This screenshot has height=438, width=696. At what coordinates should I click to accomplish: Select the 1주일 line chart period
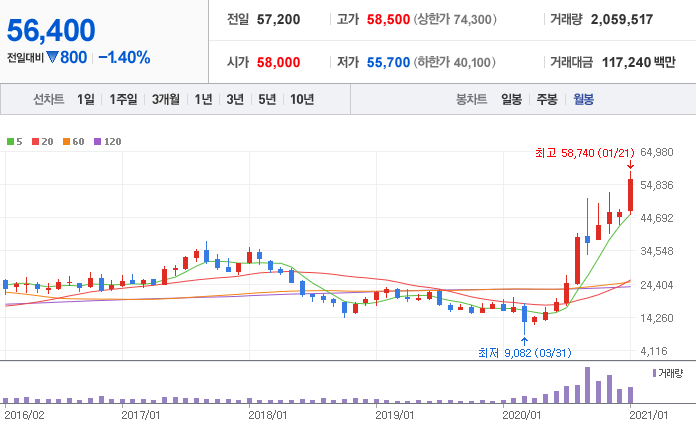[x=123, y=99]
